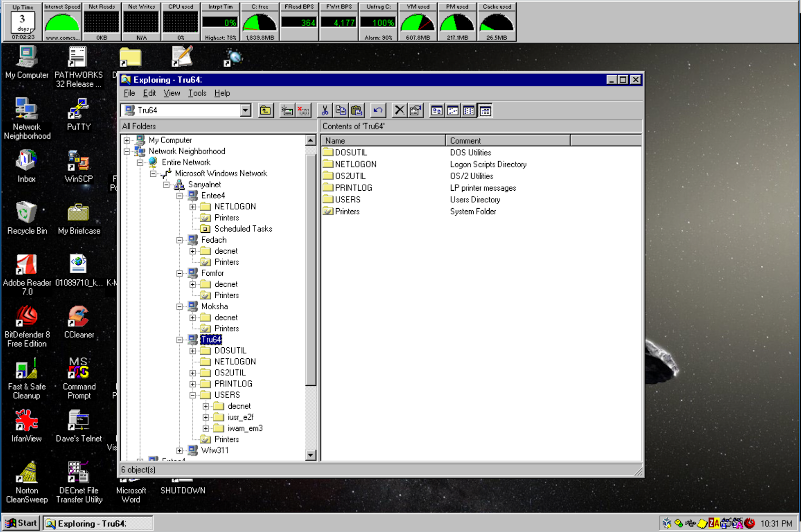Enable Details view in the toolbar

(485, 110)
